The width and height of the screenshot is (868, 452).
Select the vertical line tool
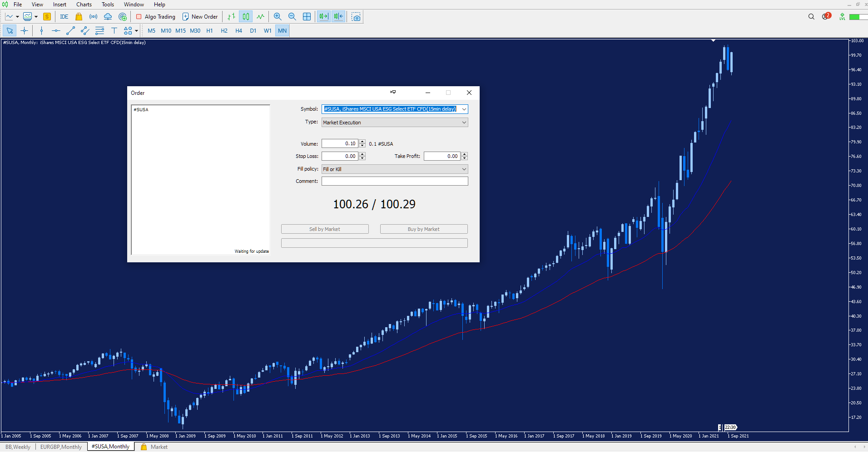tap(41, 30)
